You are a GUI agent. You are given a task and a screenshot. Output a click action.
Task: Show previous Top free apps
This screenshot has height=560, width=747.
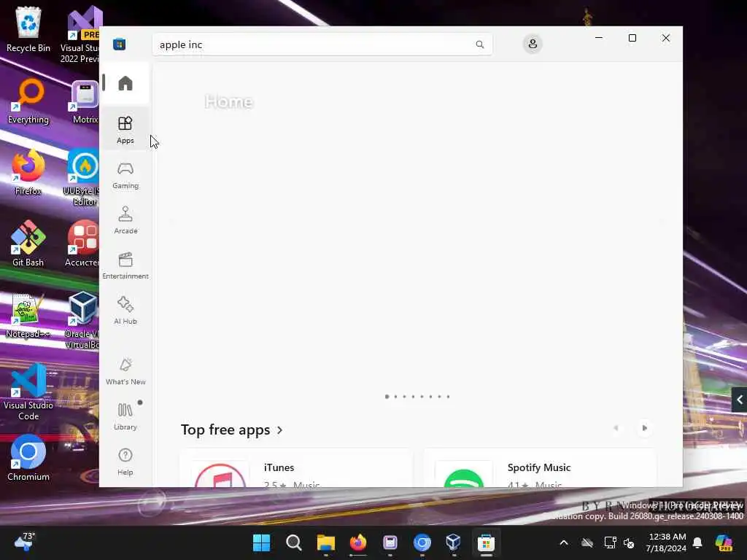point(616,428)
